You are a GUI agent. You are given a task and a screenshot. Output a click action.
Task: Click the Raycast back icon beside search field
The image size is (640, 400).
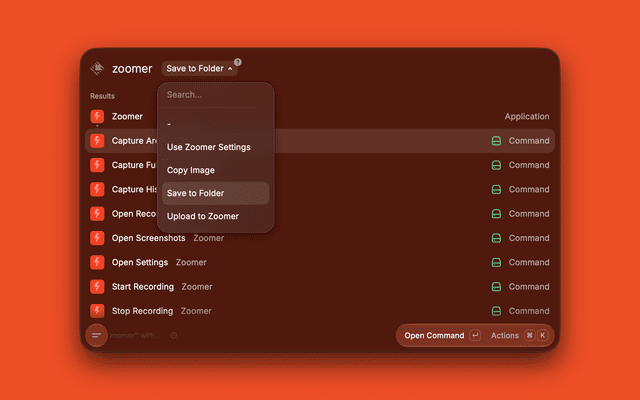point(98,68)
